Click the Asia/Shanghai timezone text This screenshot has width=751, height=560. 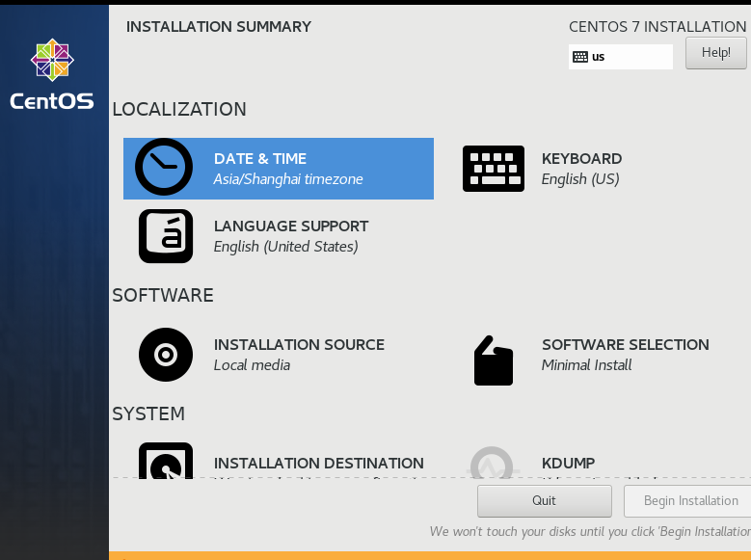coord(288,179)
